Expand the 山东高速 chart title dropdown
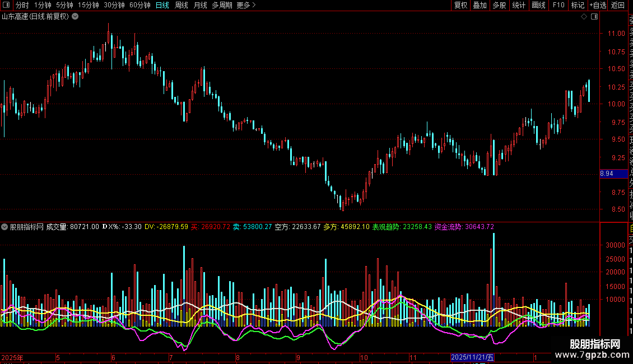633x364 pixels. pos(75,16)
